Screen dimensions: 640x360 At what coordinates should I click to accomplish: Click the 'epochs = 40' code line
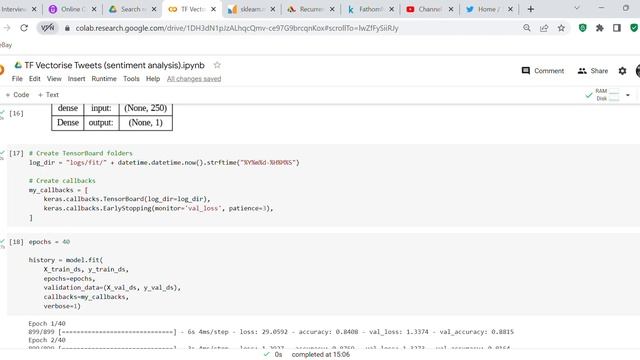click(x=49, y=242)
